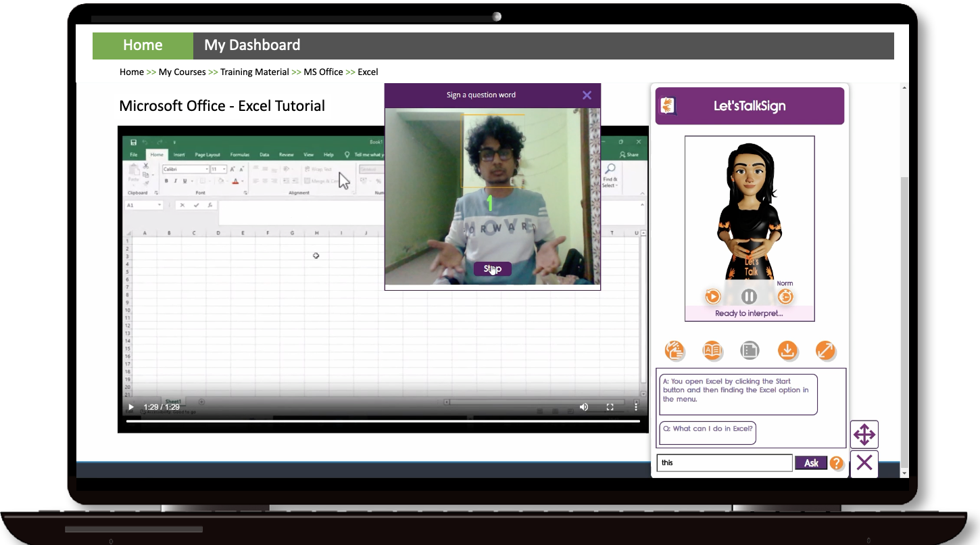Screen dimensions: 980x545
Task: Click the formula bar confirm checkmark
Action: pyautogui.click(x=196, y=205)
